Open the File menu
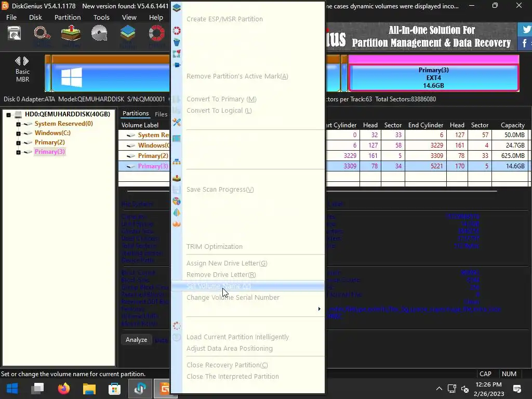Viewport: 532px width, 399px height. [11, 17]
